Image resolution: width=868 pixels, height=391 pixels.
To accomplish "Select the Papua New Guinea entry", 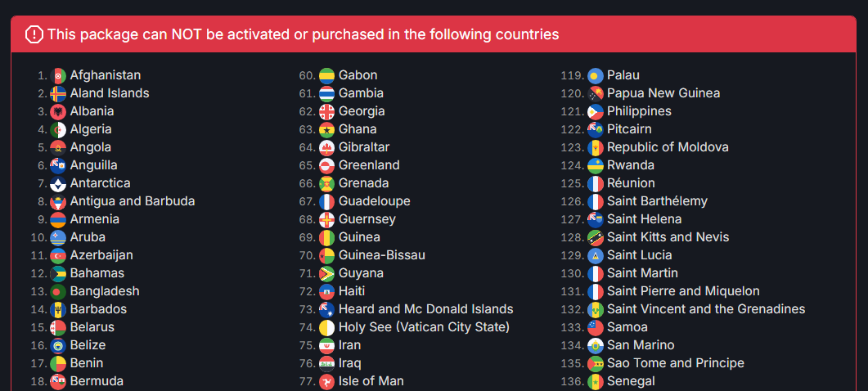I will pos(654,93).
